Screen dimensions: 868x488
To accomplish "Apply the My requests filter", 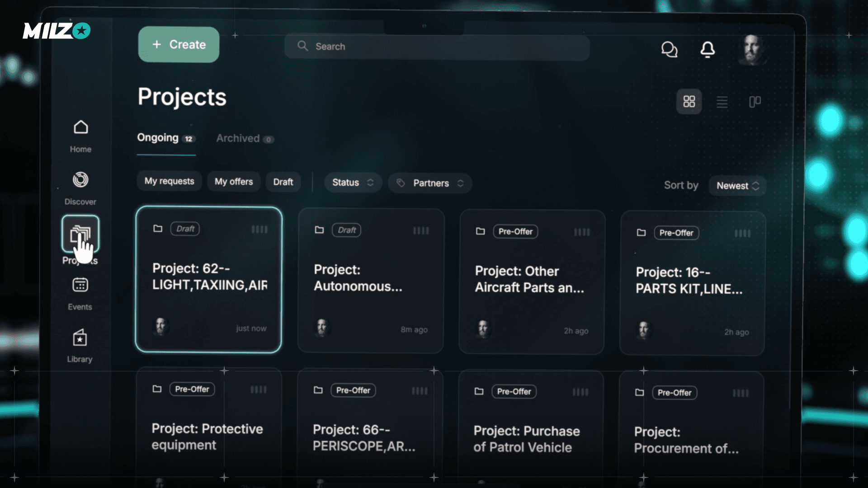I will click(x=169, y=181).
